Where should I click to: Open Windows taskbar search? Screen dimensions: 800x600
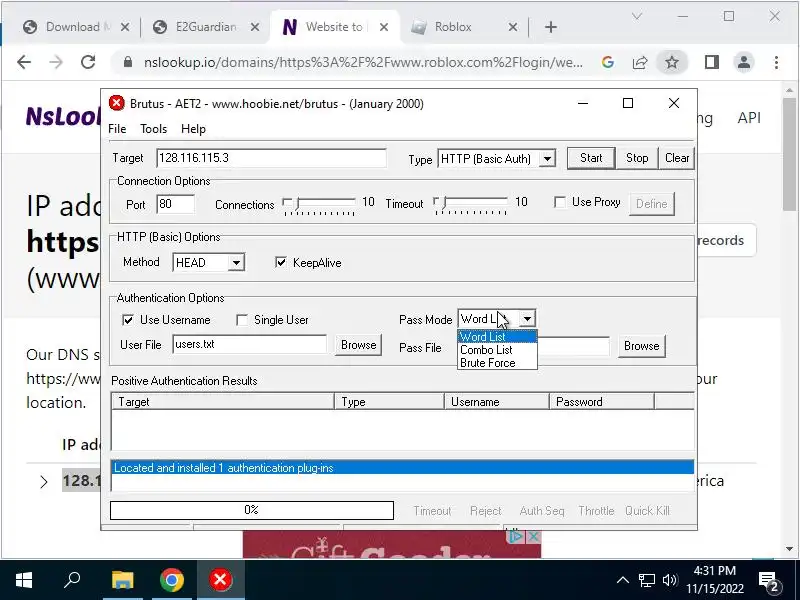click(72, 580)
